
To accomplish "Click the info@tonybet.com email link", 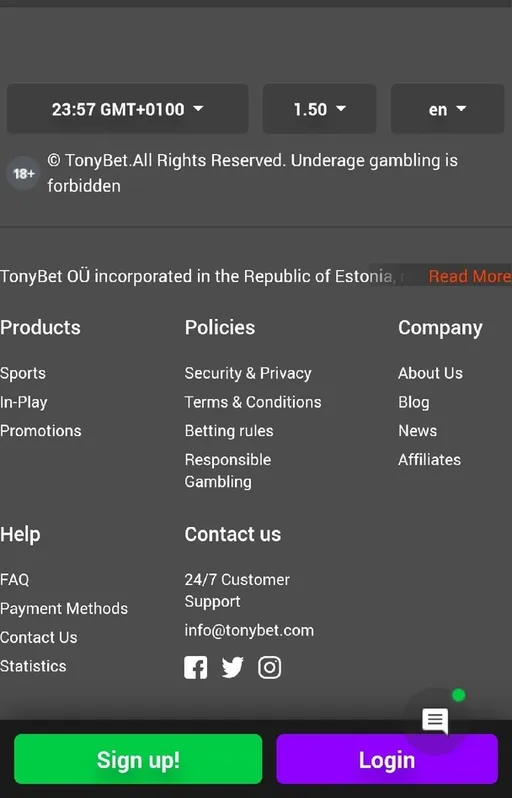I will [249, 630].
